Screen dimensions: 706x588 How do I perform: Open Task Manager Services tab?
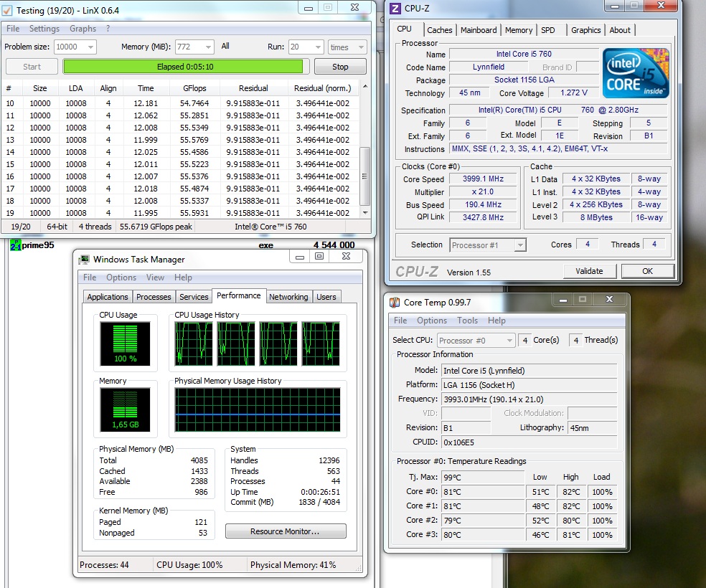[x=194, y=297]
